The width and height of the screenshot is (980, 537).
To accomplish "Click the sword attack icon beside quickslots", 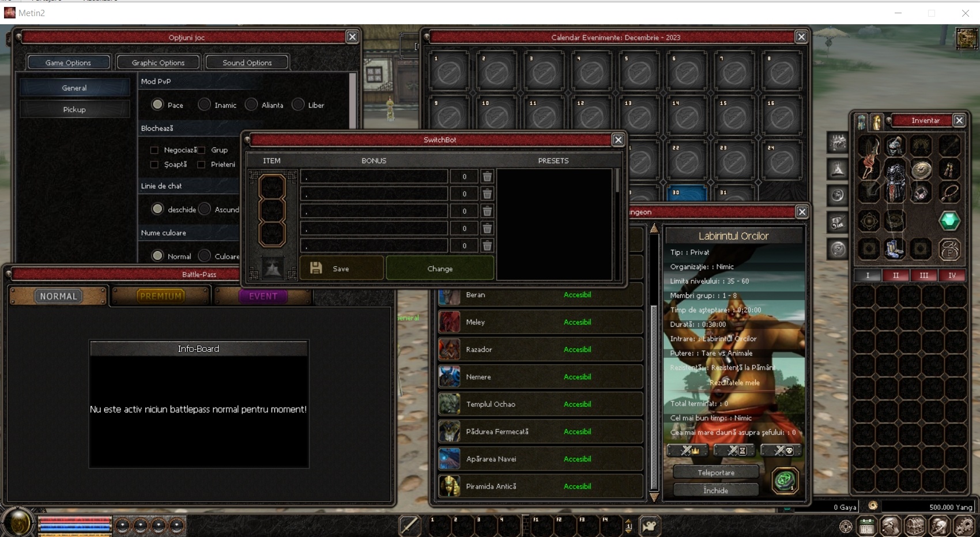I will pos(409,526).
